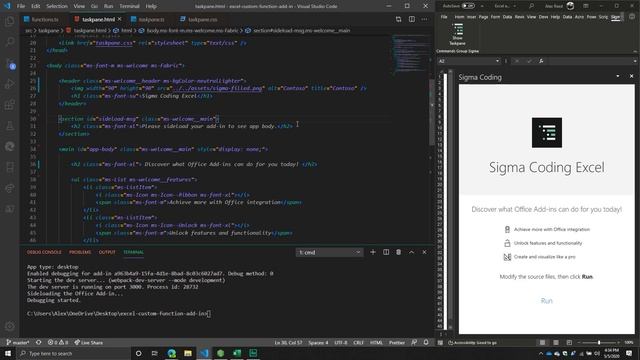Switch to the OUTPUT panel tab
640x360 pixels.
point(107,252)
